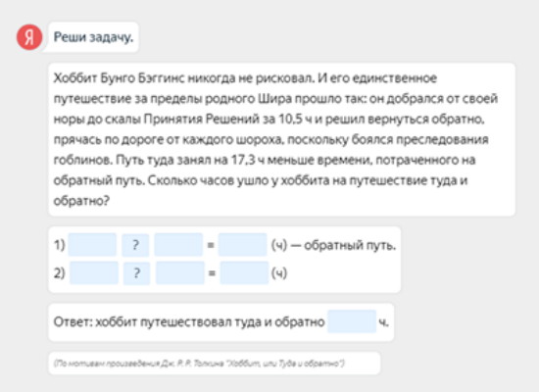Click the equals sign in step 2
The width and height of the screenshot is (539, 392).
[x=212, y=273]
